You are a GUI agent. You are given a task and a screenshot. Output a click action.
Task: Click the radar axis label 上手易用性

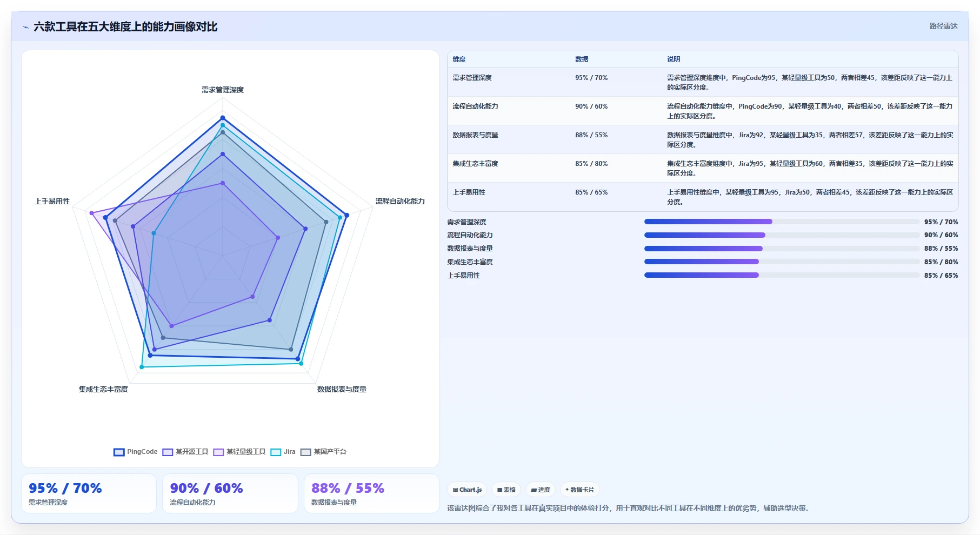point(52,201)
